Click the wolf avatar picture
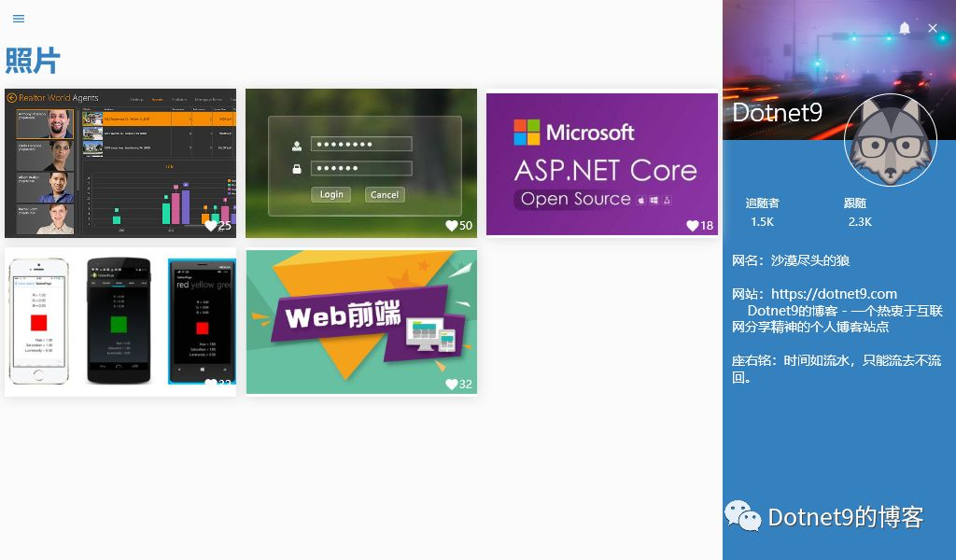This screenshot has width=956, height=560. 890,140
